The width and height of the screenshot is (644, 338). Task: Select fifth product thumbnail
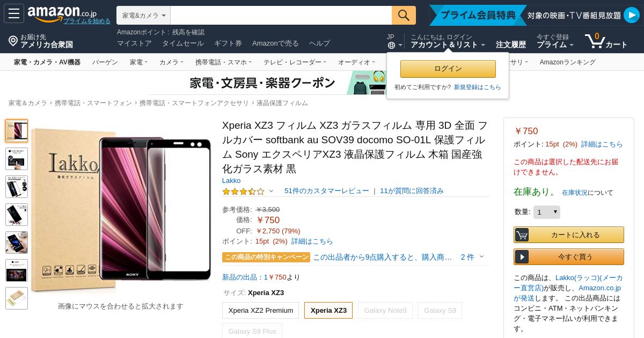tap(17, 243)
